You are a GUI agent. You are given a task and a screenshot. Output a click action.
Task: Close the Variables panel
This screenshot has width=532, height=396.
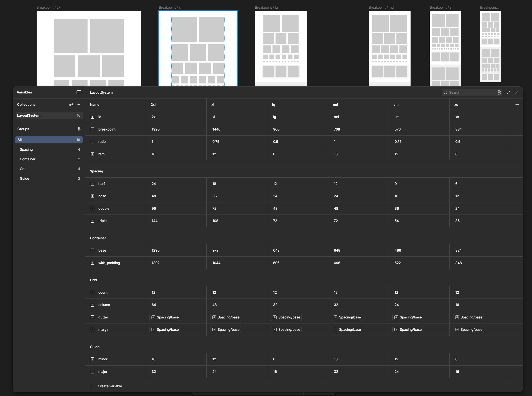coord(517,92)
